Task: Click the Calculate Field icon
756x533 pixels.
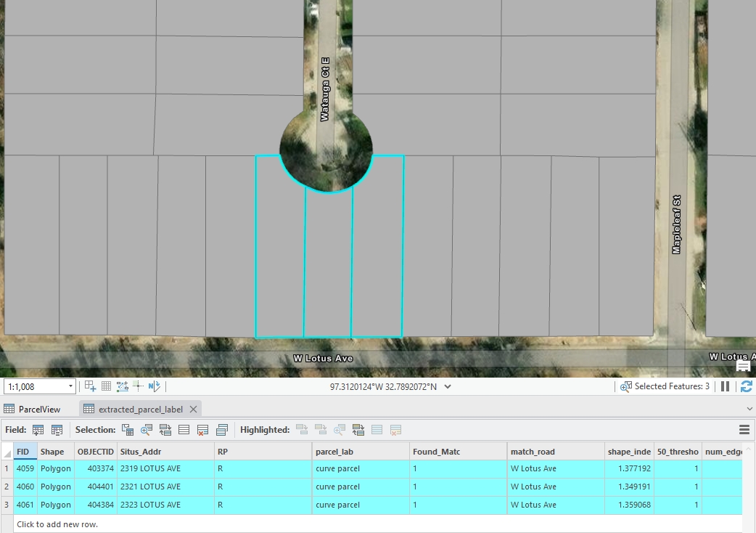Action: click(57, 430)
